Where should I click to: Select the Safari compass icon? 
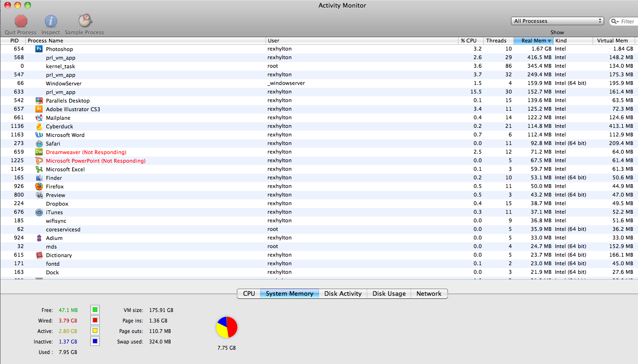click(39, 143)
